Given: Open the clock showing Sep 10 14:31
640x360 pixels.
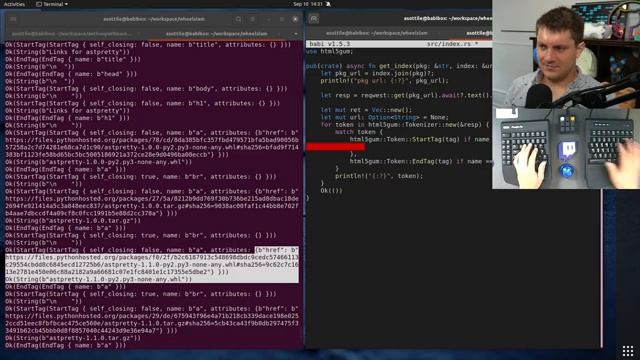Looking at the screenshot, I should click(308, 4).
